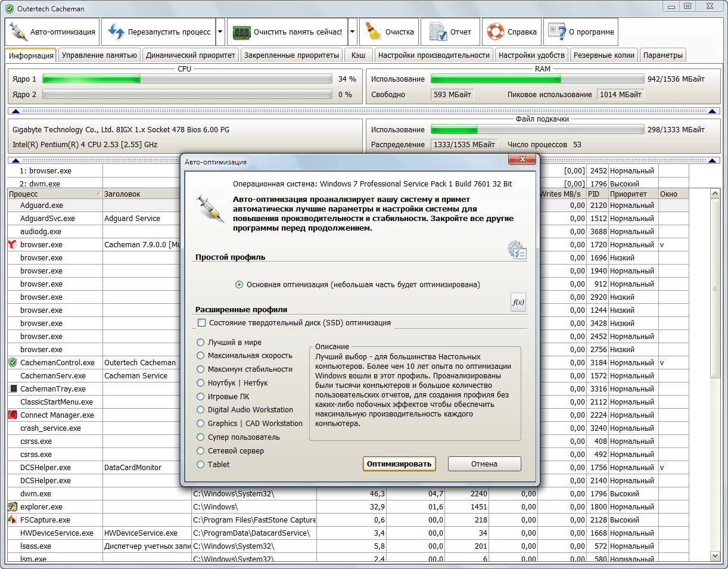Click the Справка toolbar button label
This screenshot has height=569, width=728.
(x=522, y=32)
